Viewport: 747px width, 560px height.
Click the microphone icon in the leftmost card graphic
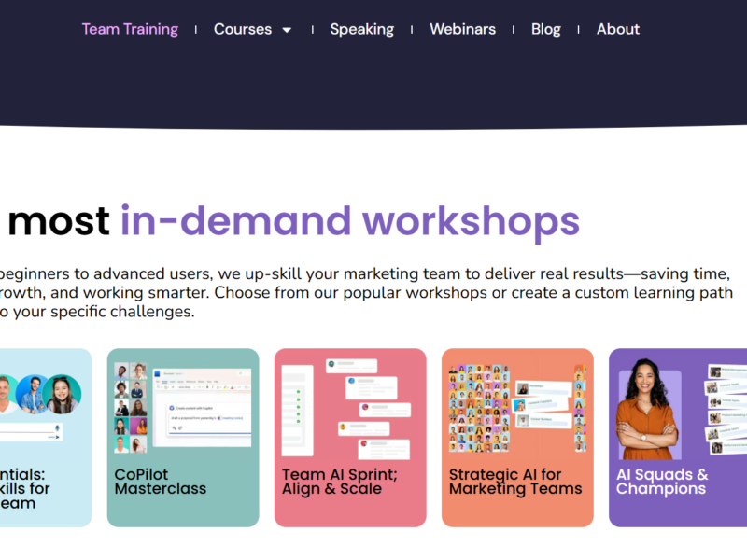56,427
